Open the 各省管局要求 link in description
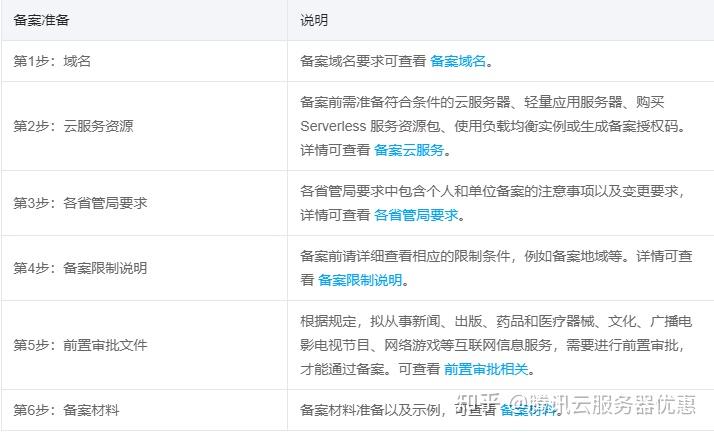The image size is (714, 434). (x=416, y=215)
